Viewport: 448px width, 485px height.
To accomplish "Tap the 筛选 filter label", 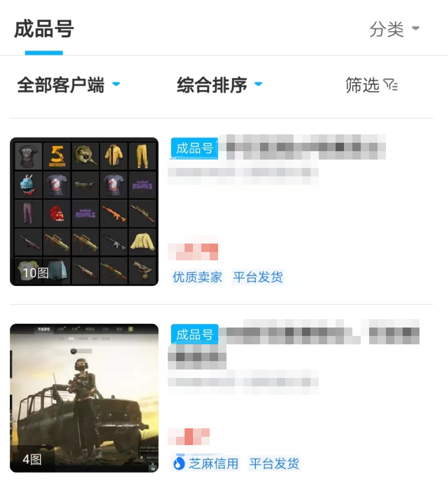I will coord(362,85).
